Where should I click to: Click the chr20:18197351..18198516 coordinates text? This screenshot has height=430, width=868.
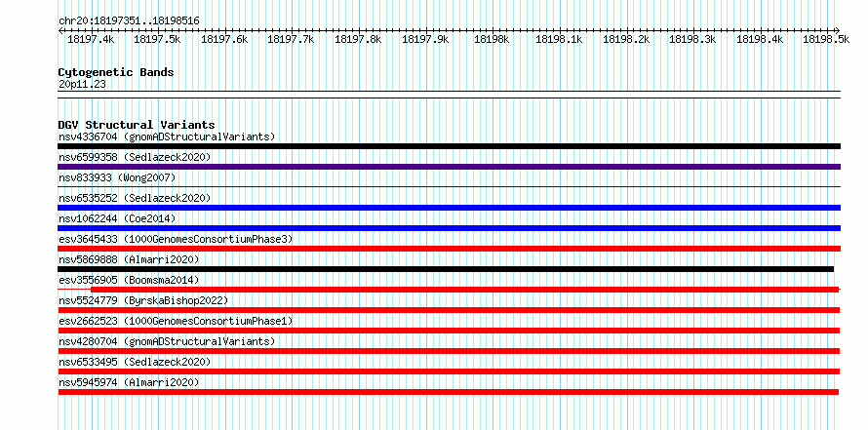129,21
